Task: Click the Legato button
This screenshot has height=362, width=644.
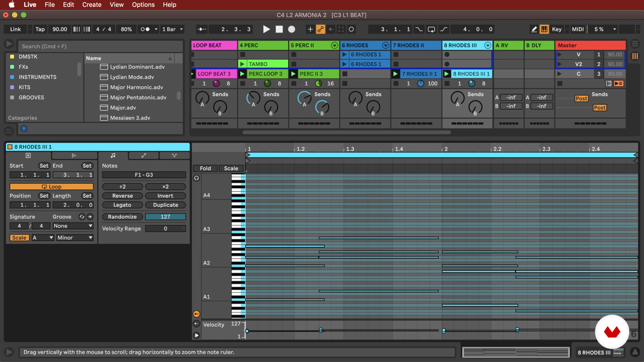Action: tap(122, 205)
